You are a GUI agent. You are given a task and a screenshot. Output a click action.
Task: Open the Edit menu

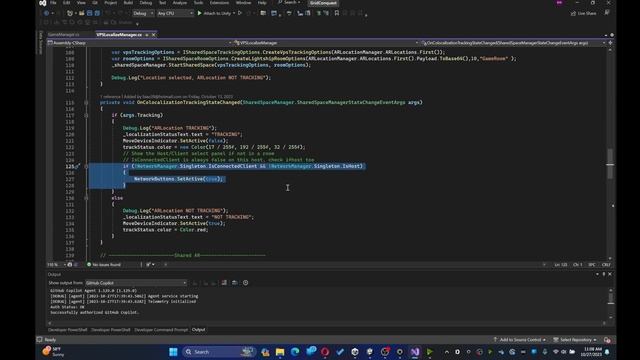(67, 3)
